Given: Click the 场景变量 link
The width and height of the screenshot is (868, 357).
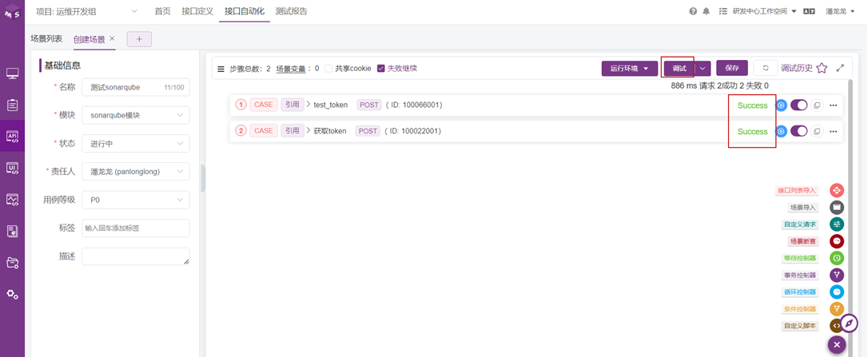Looking at the screenshot, I should [x=292, y=69].
